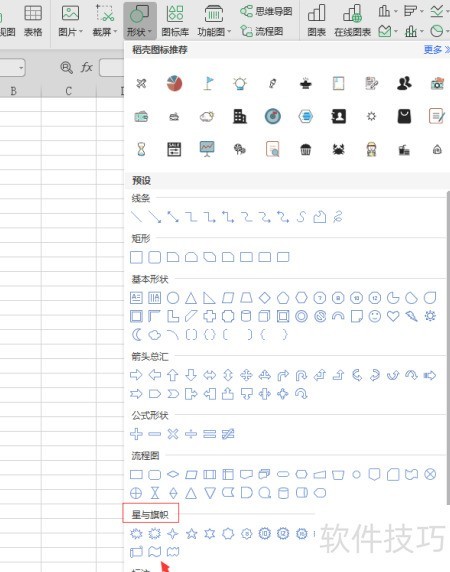This screenshot has width=450, height=572.
Task: Select the lightning bolt shape
Action: click(411, 316)
